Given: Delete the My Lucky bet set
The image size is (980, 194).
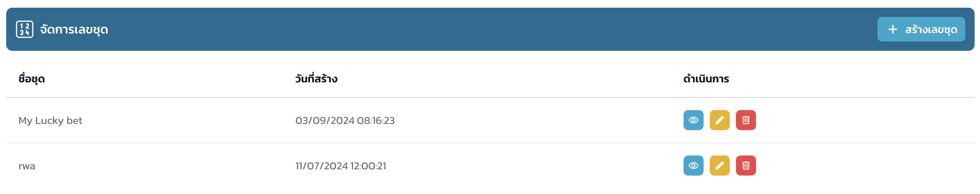Looking at the screenshot, I should (x=746, y=120).
